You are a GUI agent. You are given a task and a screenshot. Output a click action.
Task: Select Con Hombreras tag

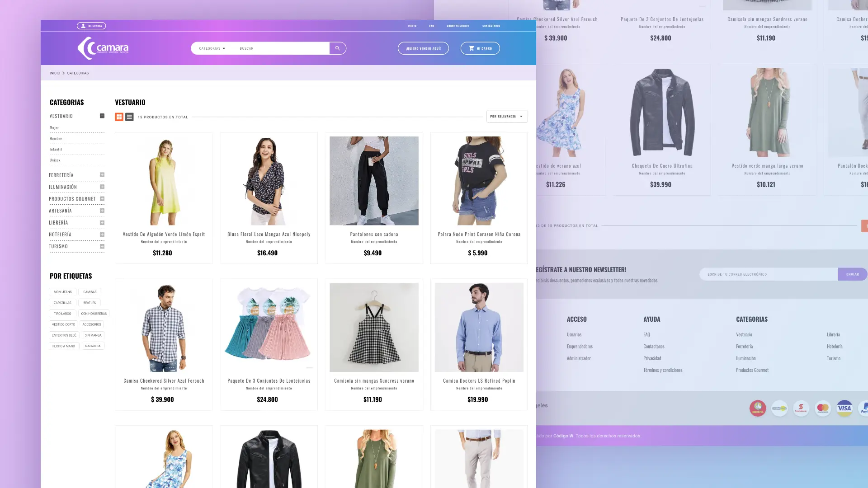point(94,314)
